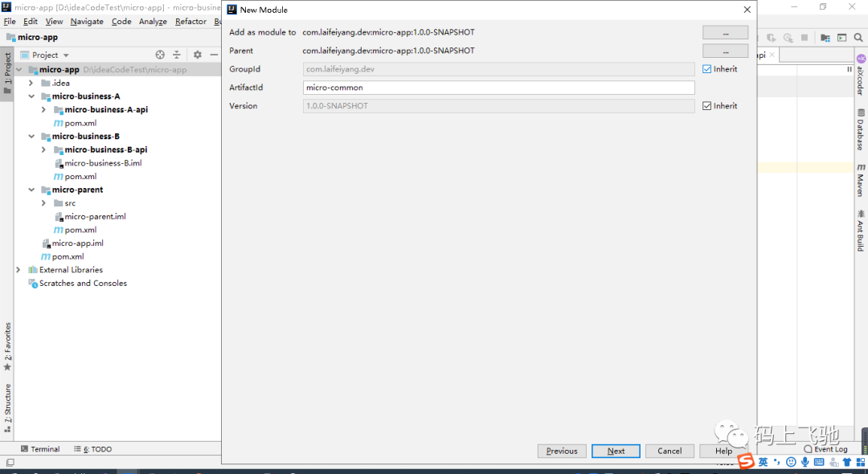
Task: Click the locate/scroll from source icon
Action: click(160, 55)
